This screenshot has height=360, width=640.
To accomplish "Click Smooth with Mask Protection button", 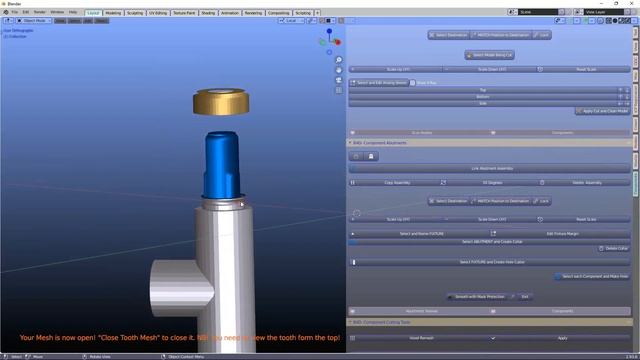I will (x=476, y=297).
